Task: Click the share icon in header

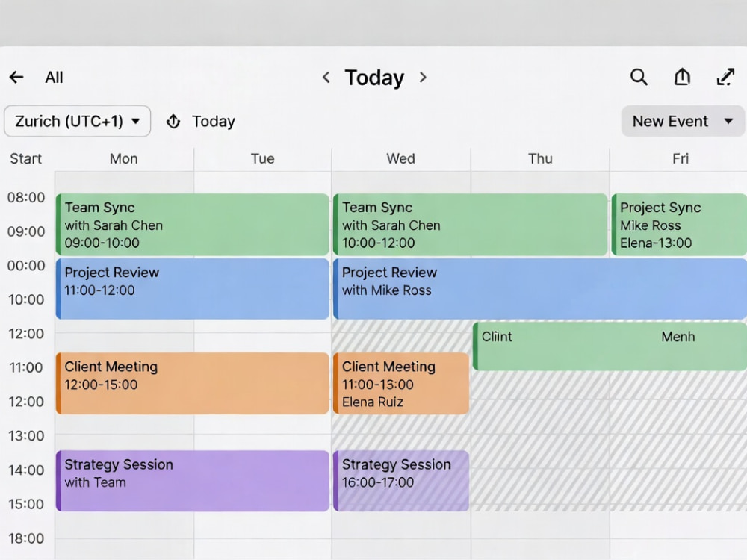Action: [x=682, y=77]
